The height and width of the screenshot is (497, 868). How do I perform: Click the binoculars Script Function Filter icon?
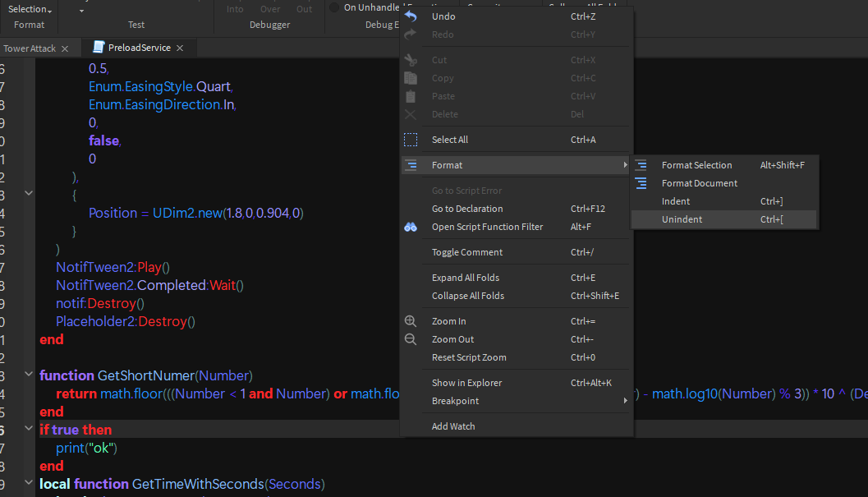click(411, 227)
